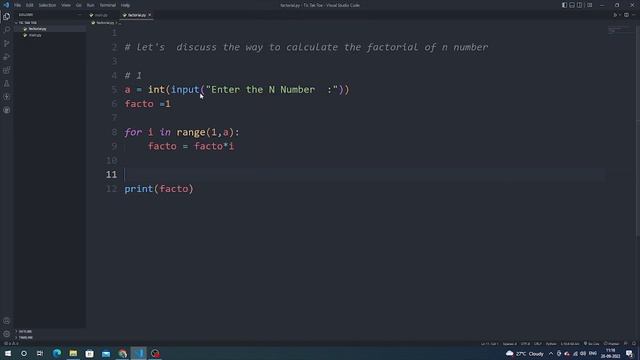Open the Search view in activity bar
640x360 pixels.
[7, 30]
